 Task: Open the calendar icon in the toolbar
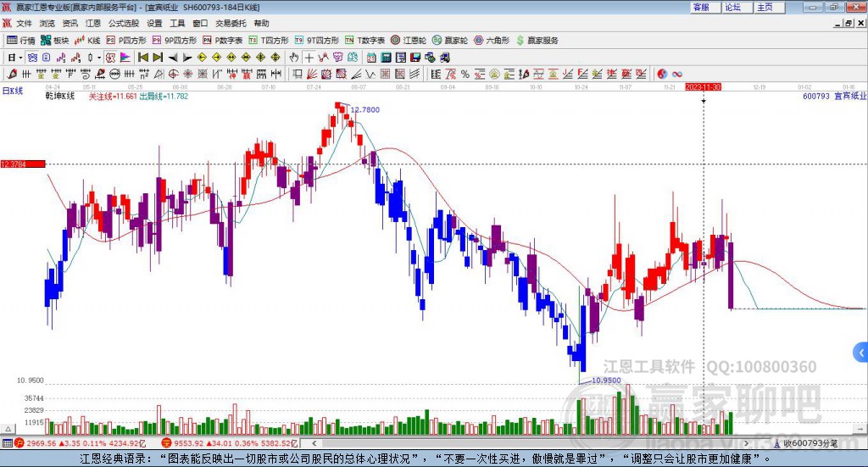coord(371,58)
